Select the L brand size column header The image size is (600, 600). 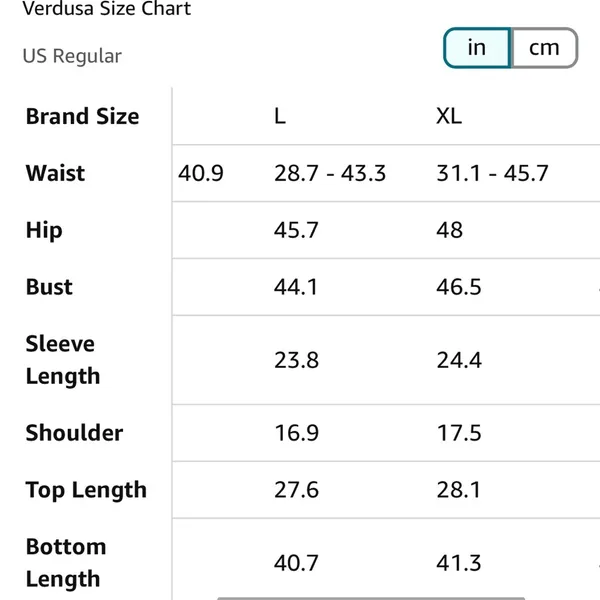tap(280, 116)
